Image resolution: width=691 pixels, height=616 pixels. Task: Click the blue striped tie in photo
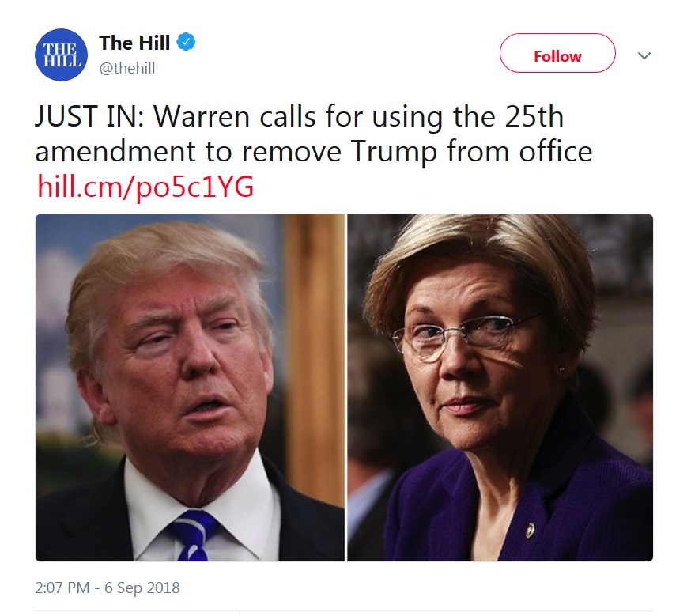pos(194,535)
